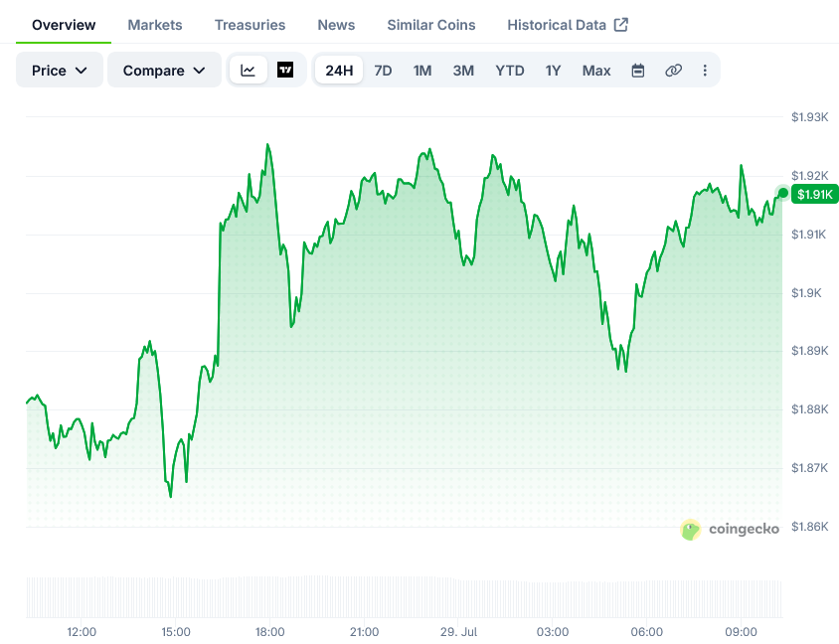The height and width of the screenshot is (644, 839).
Task: Click the green latest price point marker
Action: [782, 193]
